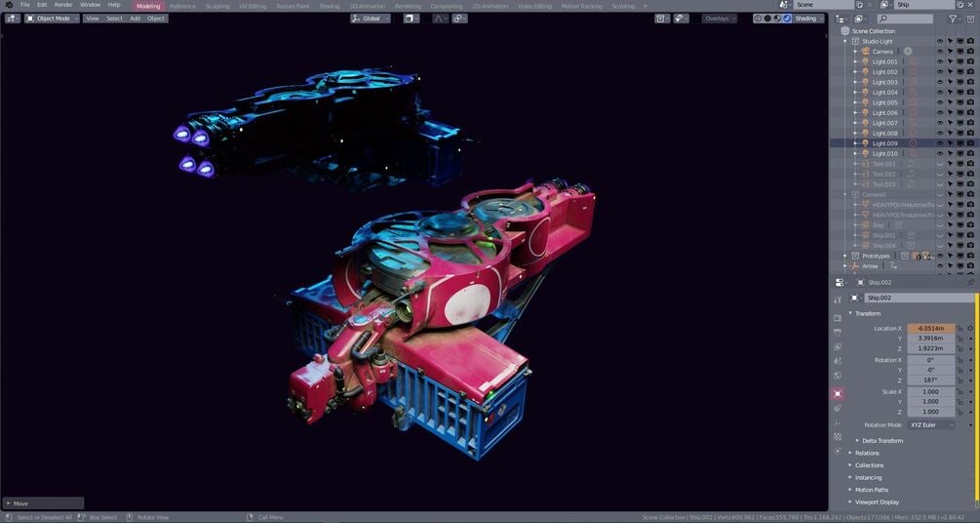Viewport: 980px width, 523px height.
Task: Open object visibility options icon
Action: click(x=662, y=19)
